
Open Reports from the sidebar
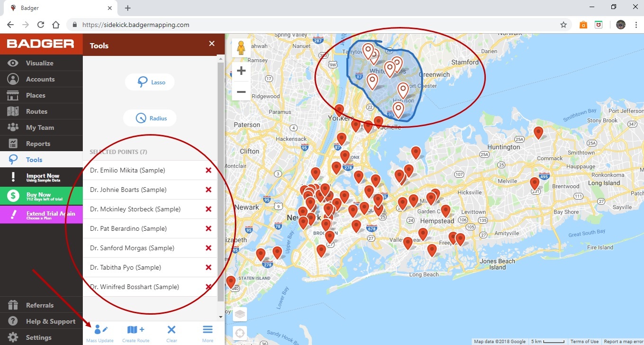[x=41, y=144]
